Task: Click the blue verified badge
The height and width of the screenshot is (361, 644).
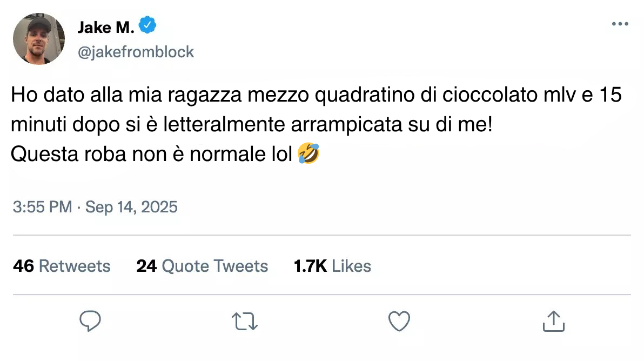Action: 147,25
